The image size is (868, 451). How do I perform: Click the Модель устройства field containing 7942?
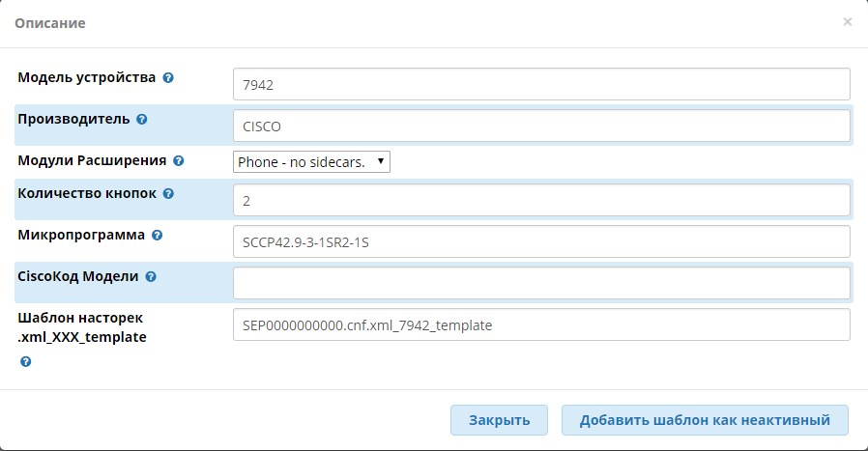(x=541, y=84)
